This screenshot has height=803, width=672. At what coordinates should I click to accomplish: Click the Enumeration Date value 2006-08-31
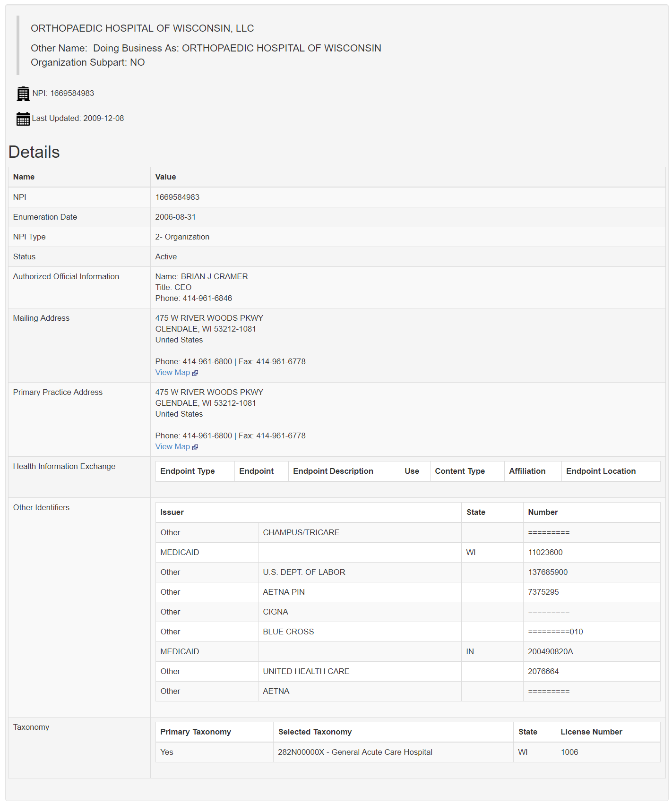point(175,217)
